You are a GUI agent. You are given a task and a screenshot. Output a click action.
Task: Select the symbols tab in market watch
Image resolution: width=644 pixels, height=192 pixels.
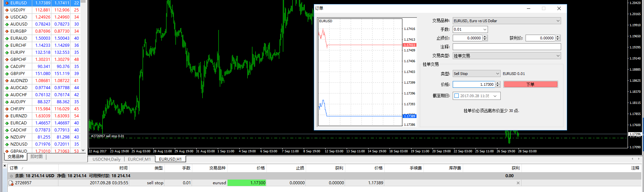coord(16,157)
